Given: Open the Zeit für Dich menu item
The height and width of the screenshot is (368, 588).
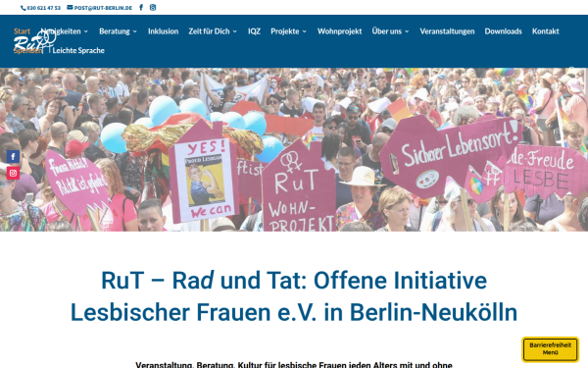Looking at the screenshot, I should point(209,31).
